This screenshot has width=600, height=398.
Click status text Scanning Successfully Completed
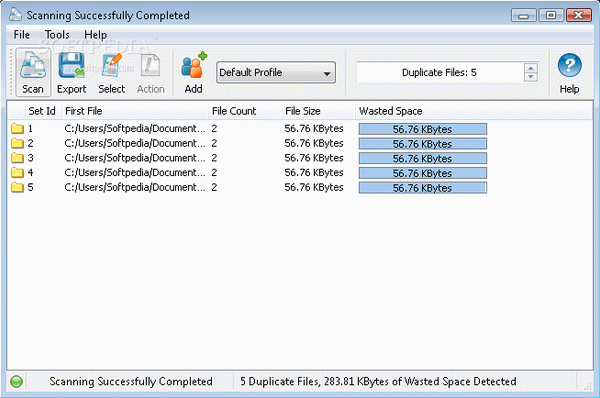[x=131, y=382]
